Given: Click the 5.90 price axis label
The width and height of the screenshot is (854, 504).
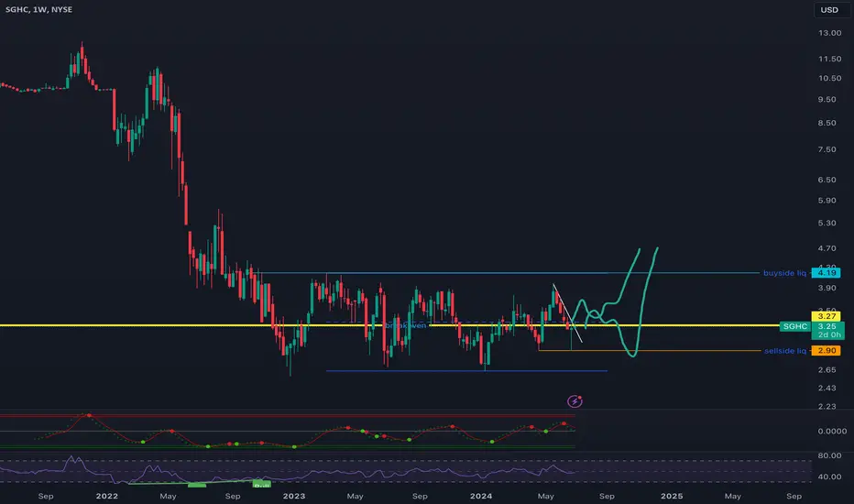Looking at the screenshot, I should pos(827,201).
